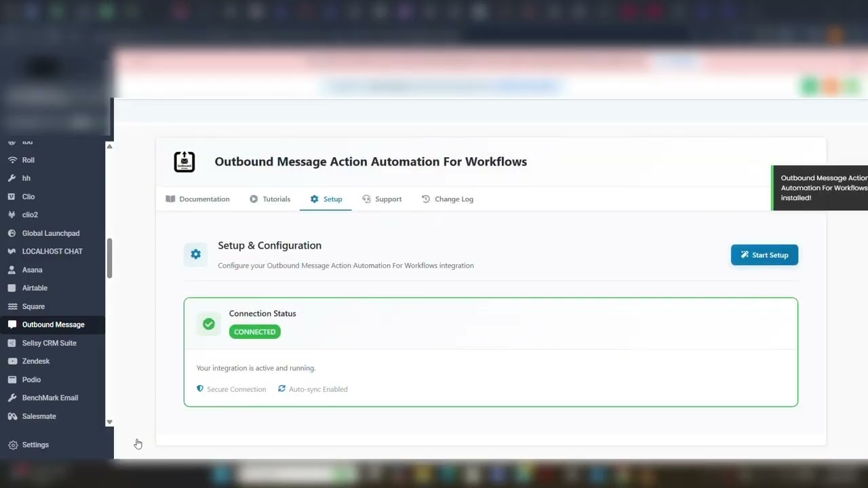The width and height of the screenshot is (868, 488).
Task: Click the 'Connection Status' heading
Action: point(262,313)
